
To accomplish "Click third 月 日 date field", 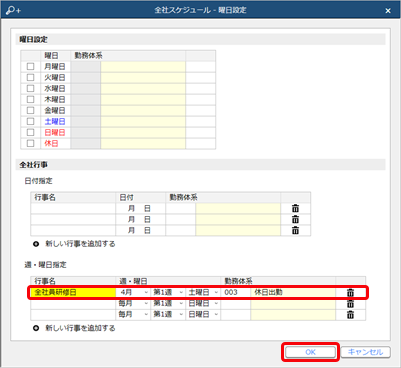I will (140, 230).
